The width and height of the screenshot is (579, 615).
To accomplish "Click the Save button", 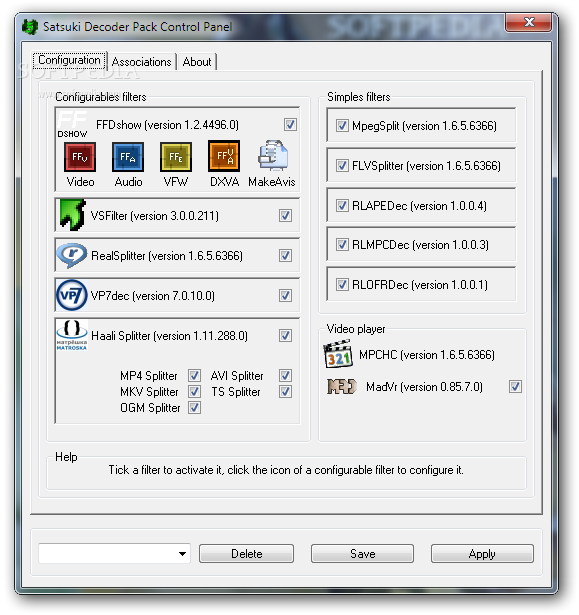I will [362, 553].
